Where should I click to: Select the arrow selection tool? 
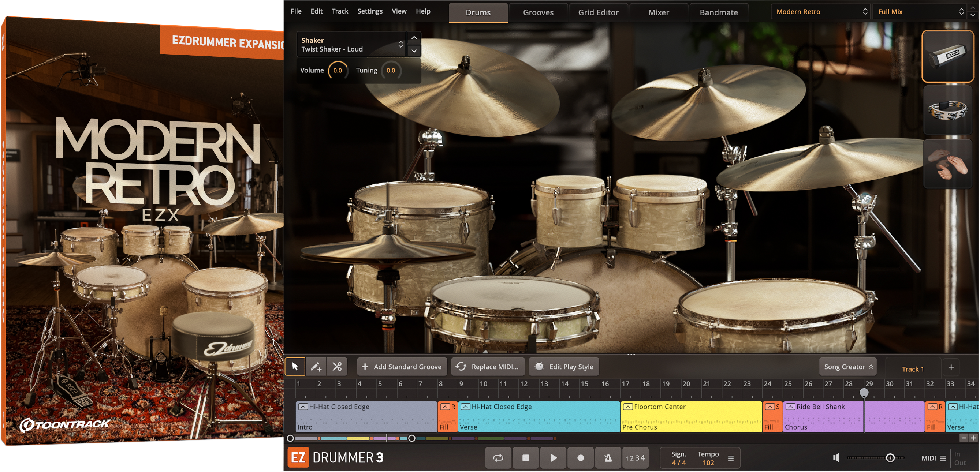[295, 366]
